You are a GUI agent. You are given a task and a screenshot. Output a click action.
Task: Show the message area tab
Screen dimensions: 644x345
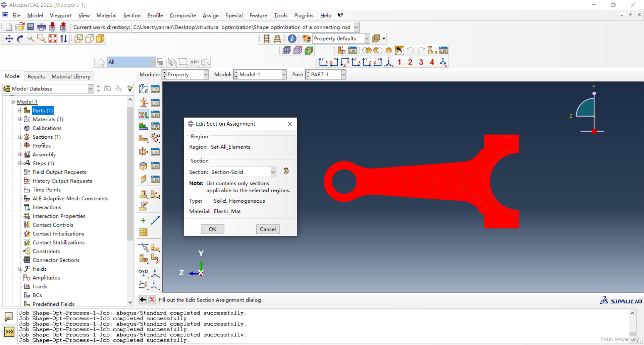[x=8, y=316]
